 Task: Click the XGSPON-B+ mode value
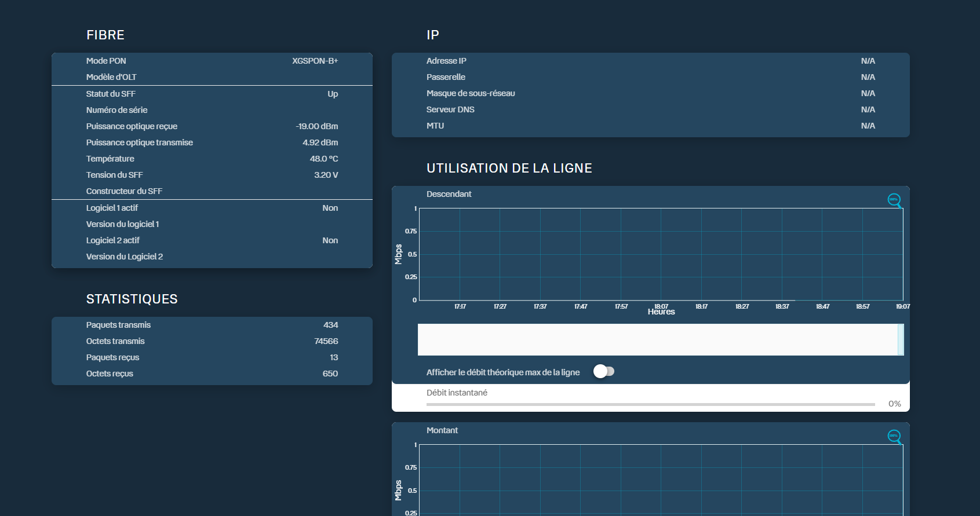[315, 61]
